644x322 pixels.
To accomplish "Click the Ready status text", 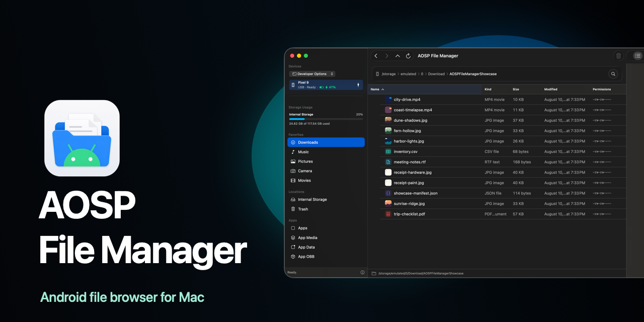I will (292, 272).
